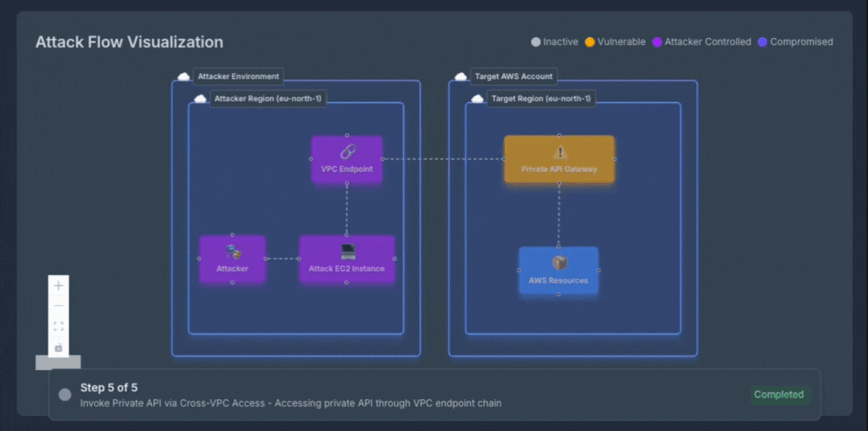Click the Target Region (eu-north-1) label
This screenshot has width=868, height=431.
(542, 98)
